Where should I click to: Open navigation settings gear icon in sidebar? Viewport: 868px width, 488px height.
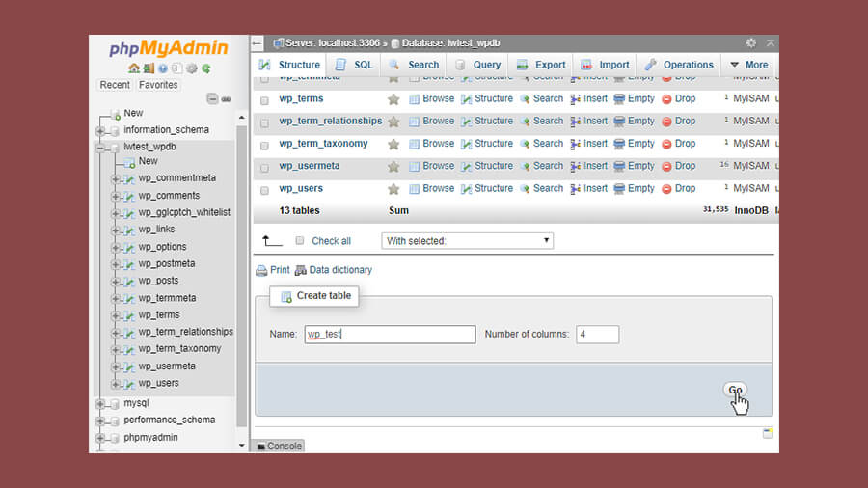(192, 68)
